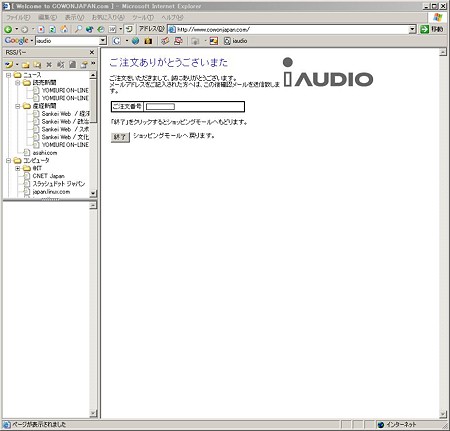
Task: Open the Back button history dropdown arrow
Action: coord(16,29)
